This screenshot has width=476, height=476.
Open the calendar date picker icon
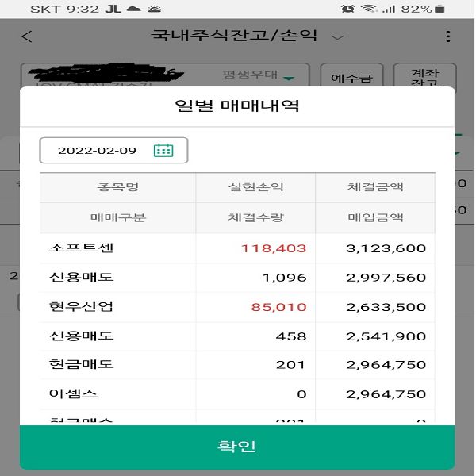pos(163,150)
